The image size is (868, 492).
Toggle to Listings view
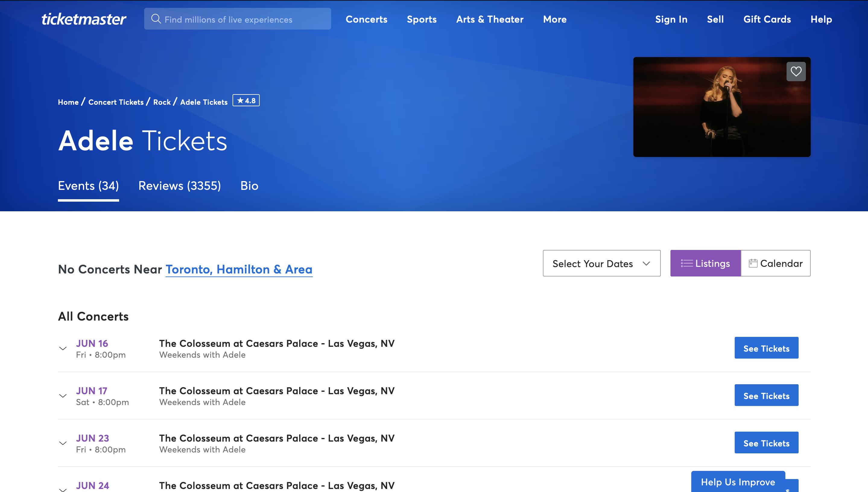tap(705, 263)
